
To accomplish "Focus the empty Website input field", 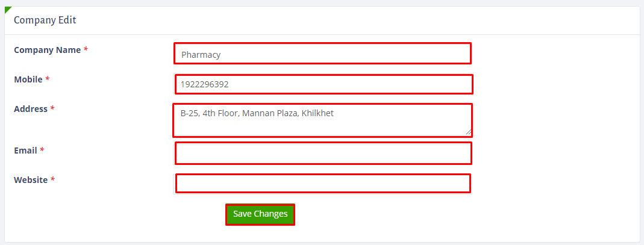I will tap(322, 183).
